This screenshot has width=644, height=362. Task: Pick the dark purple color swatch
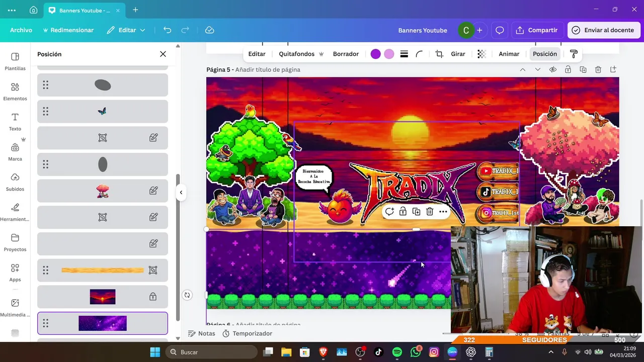pyautogui.click(x=375, y=54)
